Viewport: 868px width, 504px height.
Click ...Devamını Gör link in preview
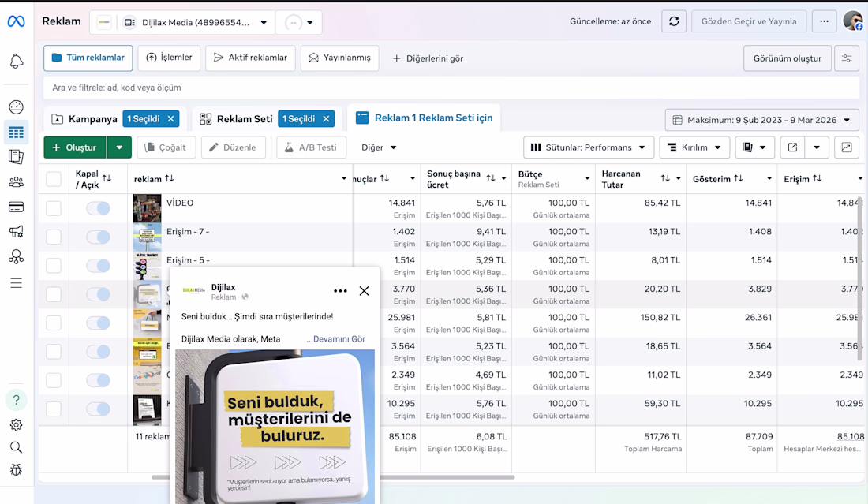(x=336, y=339)
